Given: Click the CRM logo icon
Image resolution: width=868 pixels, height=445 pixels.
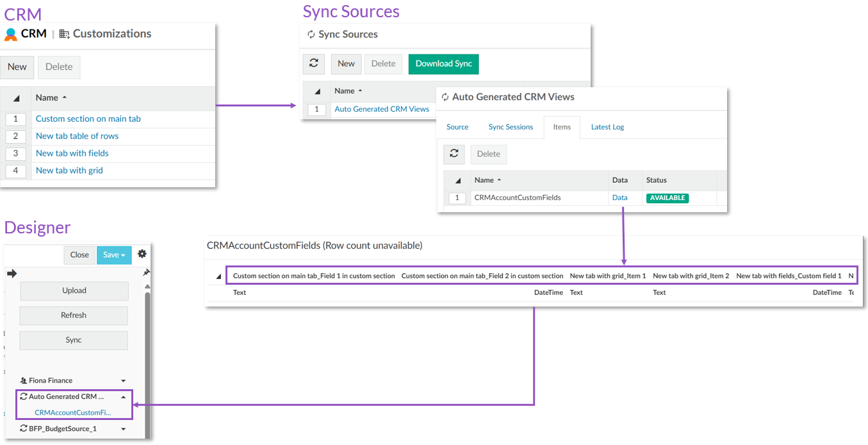Looking at the screenshot, I should 11,34.
